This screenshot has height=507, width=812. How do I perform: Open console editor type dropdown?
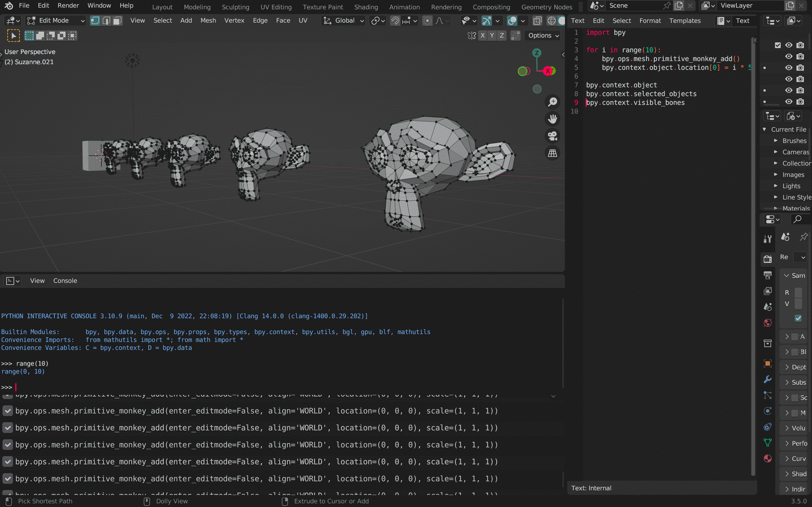click(13, 281)
